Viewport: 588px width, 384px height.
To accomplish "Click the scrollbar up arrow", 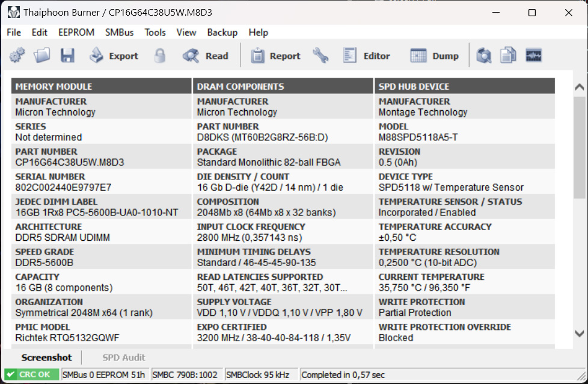I will [580, 87].
